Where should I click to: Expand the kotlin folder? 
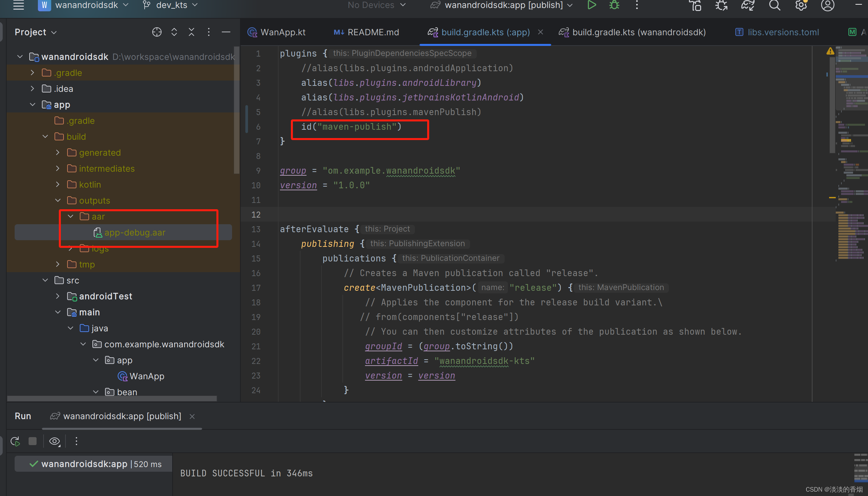58,185
